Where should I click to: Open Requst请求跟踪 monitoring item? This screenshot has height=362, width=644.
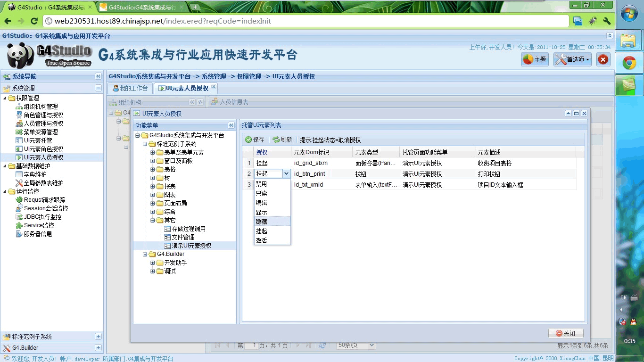coord(45,200)
